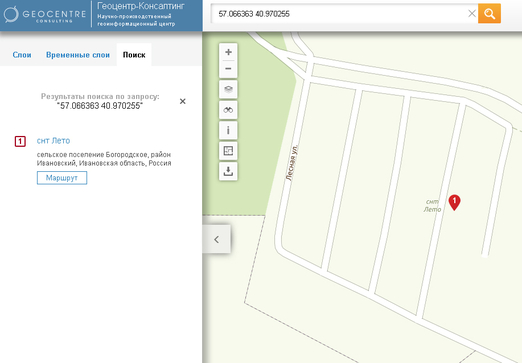The height and width of the screenshot is (363, 522).
Task: Activate the binoculars view tool
Action: click(x=228, y=110)
